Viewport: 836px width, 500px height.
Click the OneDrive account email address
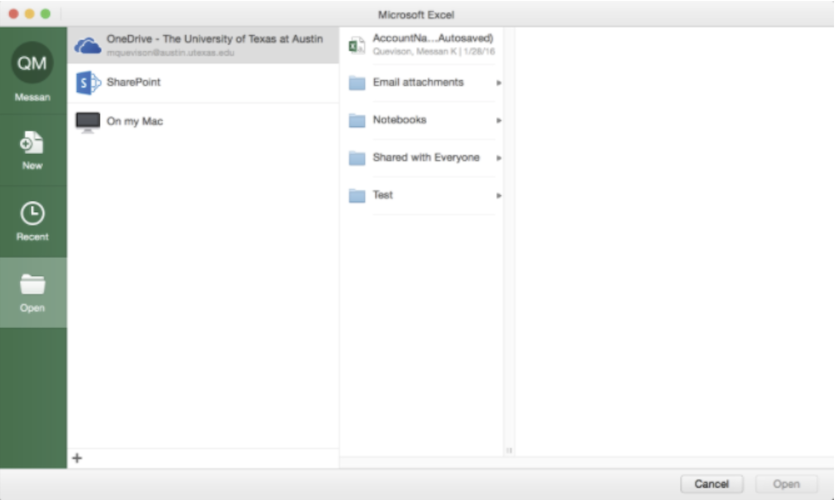click(x=170, y=53)
